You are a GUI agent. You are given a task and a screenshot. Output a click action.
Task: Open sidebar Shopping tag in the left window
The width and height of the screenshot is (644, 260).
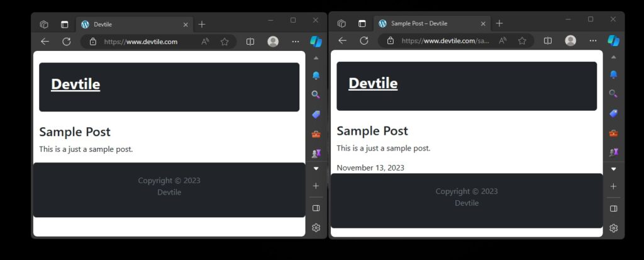(x=316, y=115)
